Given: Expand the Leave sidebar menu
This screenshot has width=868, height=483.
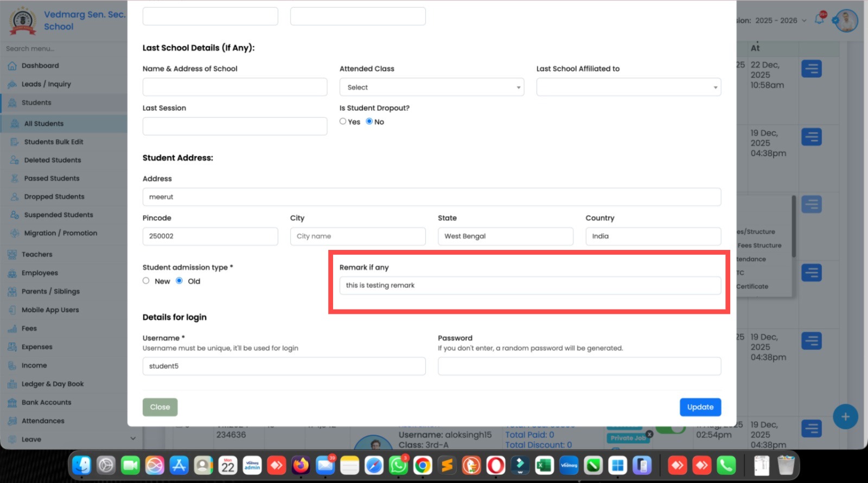Looking at the screenshot, I should point(133,439).
